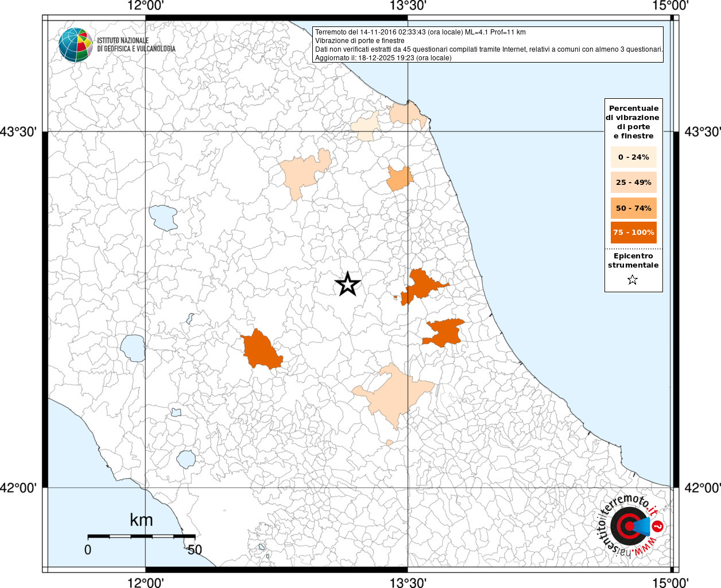Click the medium orange municipality northeast of epicenter
The width and height of the screenshot is (721, 588).
point(400,179)
